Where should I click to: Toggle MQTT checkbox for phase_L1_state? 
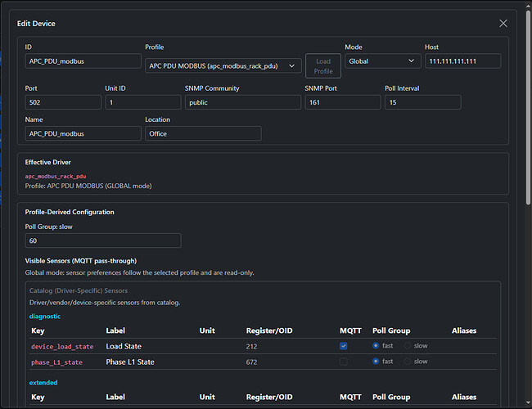[x=344, y=362]
